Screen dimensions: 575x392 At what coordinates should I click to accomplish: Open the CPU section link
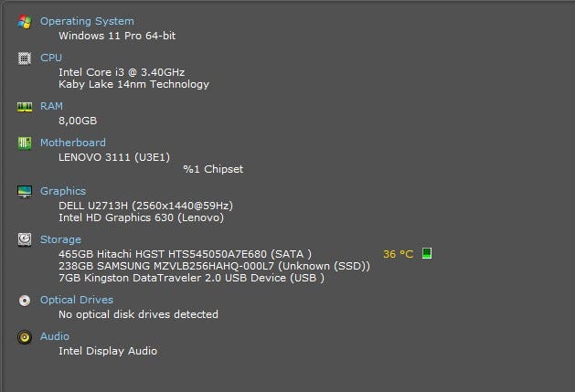point(51,58)
